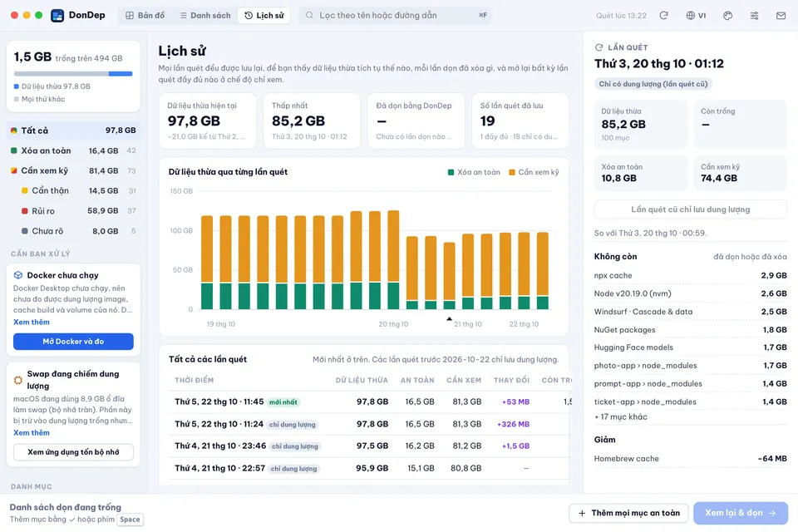Viewport: 798px width, 532px height.
Task: Click the Mở Docker và đo button
Action: (73, 341)
